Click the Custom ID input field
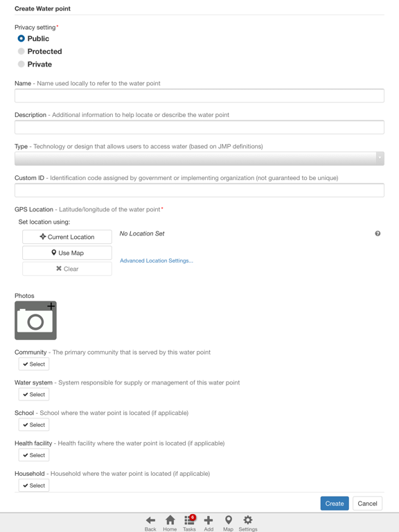 click(199, 190)
